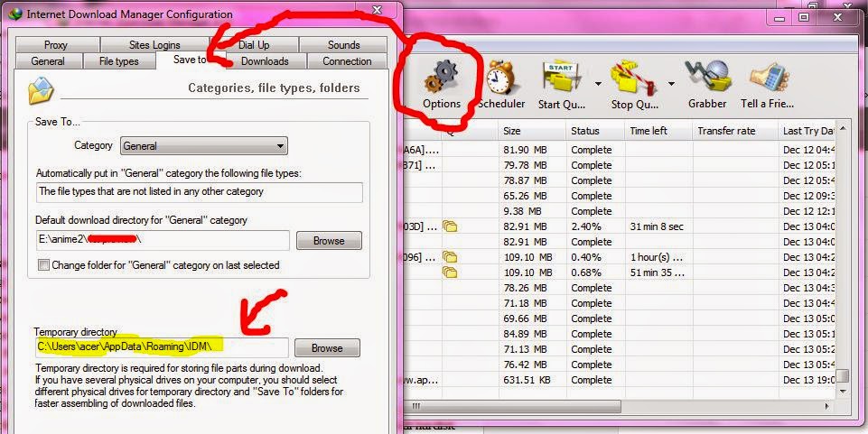Viewport: 868px width, 434px height.
Task: Sort downloads by the Size column
Action: pyautogui.click(x=532, y=131)
